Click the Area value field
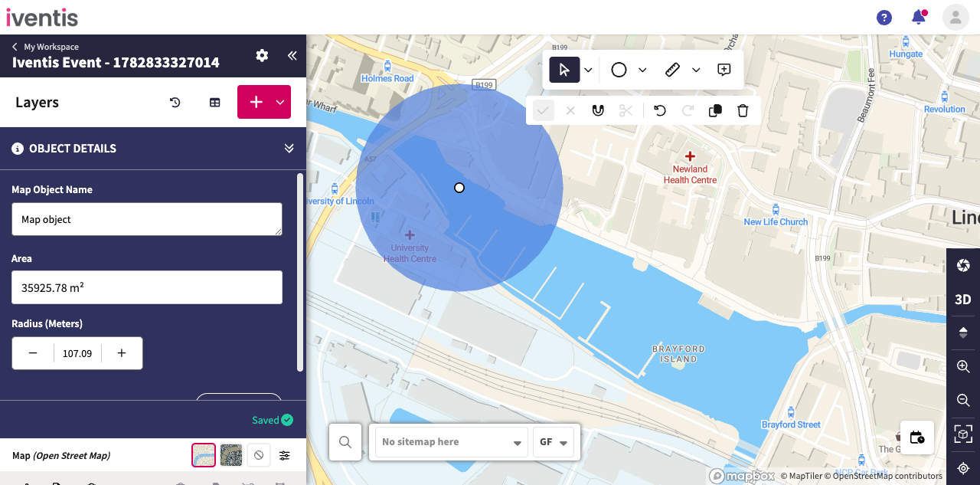The width and height of the screenshot is (980, 485). [147, 287]
